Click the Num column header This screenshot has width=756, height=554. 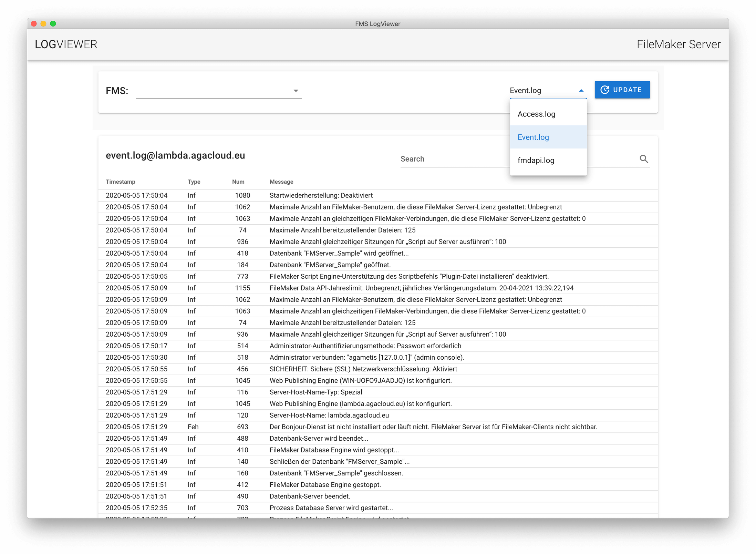click(238, 182)
